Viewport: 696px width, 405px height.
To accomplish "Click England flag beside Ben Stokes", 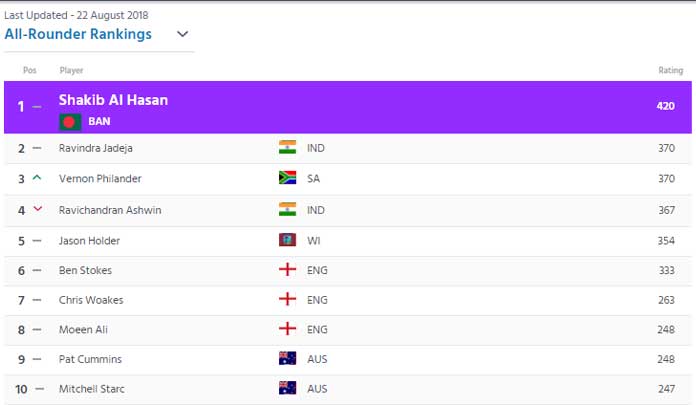I will pos(287,269).
